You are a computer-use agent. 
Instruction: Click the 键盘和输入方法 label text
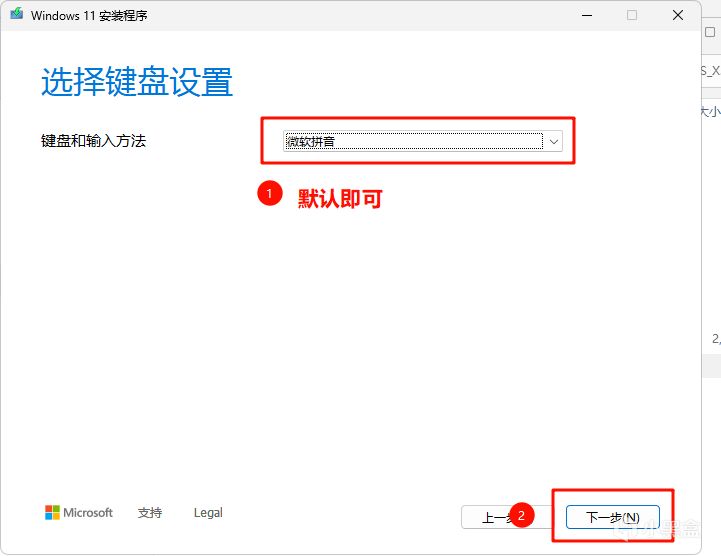click(93, 140)
